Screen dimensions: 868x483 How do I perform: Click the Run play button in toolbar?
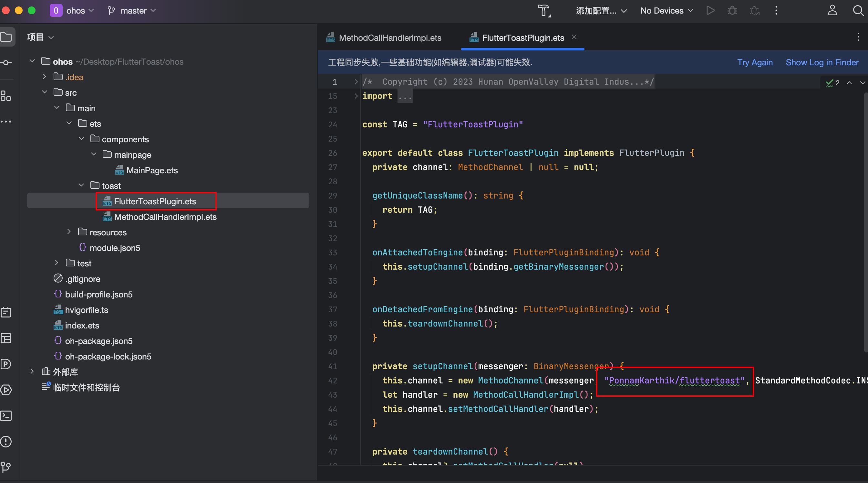click(710, 11)
